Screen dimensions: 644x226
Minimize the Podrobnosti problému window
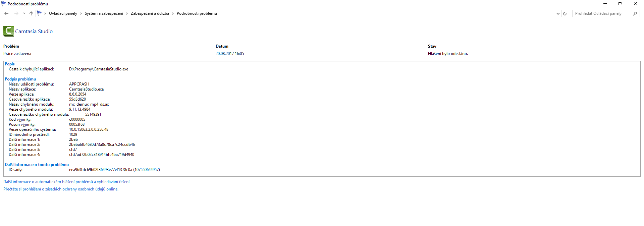[x=605, y=4]
